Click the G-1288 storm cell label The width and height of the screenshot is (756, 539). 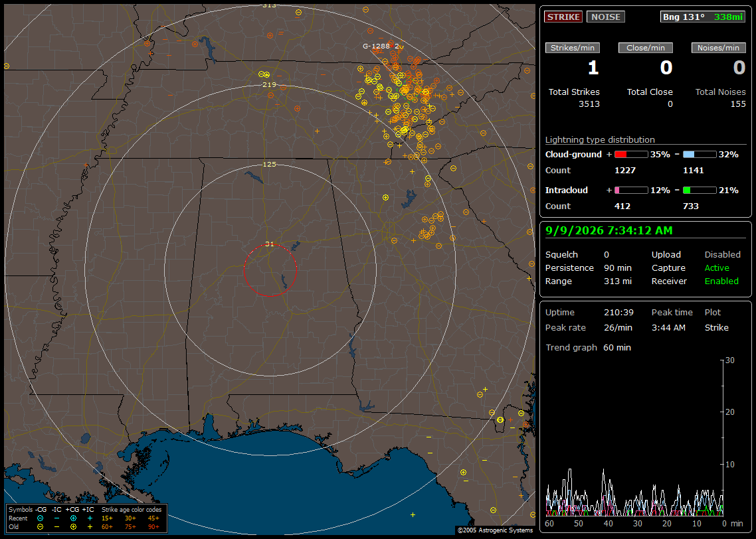(x=376, y=46)
